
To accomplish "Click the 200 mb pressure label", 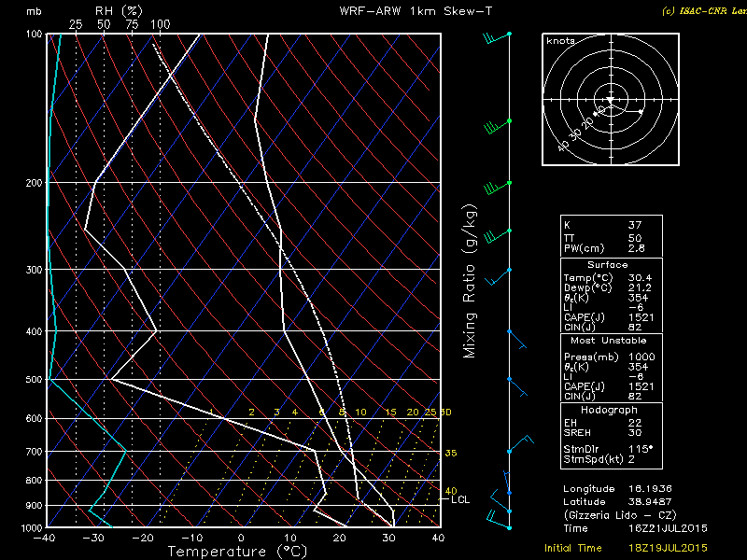I will (x=34, y=183).
